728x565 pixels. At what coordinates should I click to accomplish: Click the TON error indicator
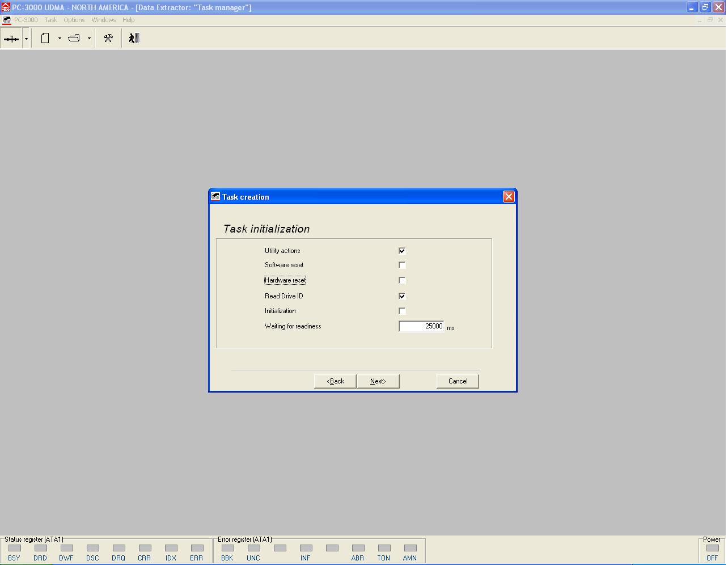click(x=384, y=548)
